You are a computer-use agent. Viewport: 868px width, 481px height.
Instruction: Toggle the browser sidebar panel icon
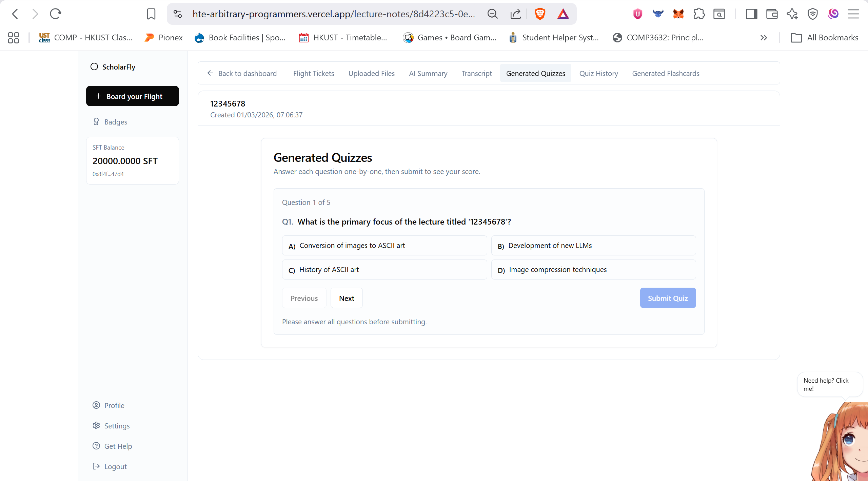751,14
